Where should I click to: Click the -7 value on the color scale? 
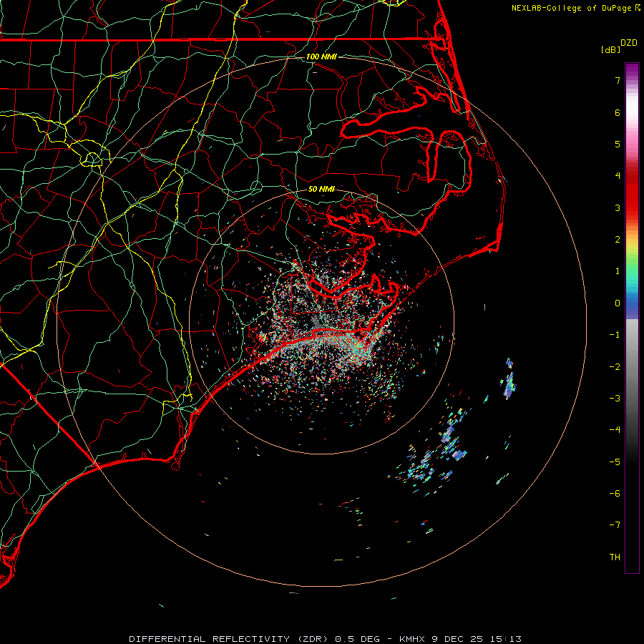(x=615, y=525)
